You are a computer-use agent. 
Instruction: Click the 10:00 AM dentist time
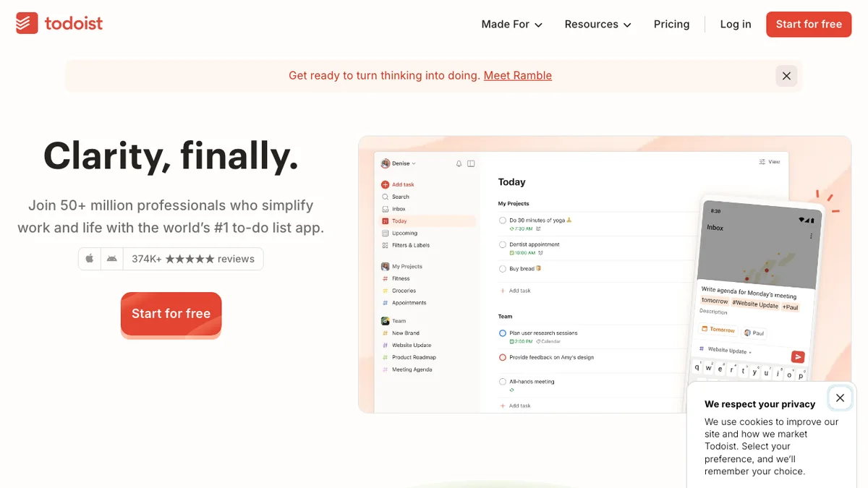coord(522,253)
